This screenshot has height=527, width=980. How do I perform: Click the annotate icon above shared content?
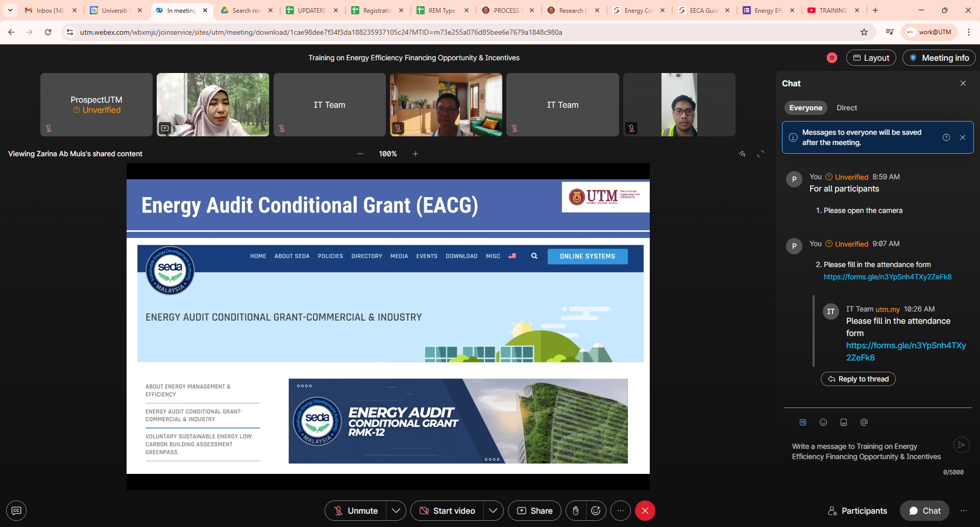[742, 154]
